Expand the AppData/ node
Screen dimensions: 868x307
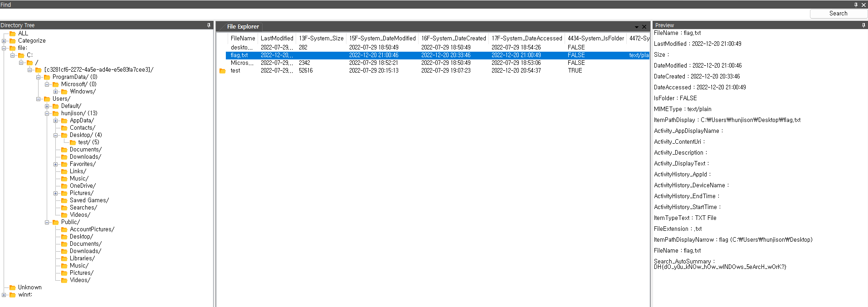(x=56, y=121)
